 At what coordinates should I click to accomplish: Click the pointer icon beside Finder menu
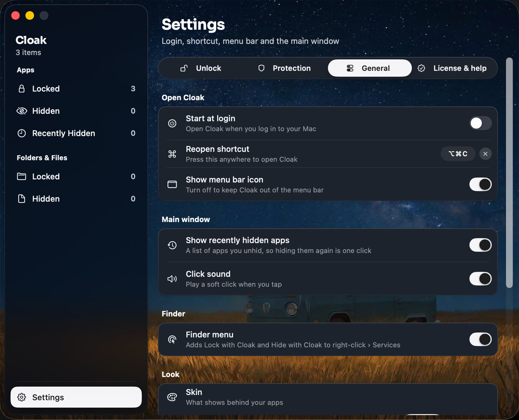point(172,339)
